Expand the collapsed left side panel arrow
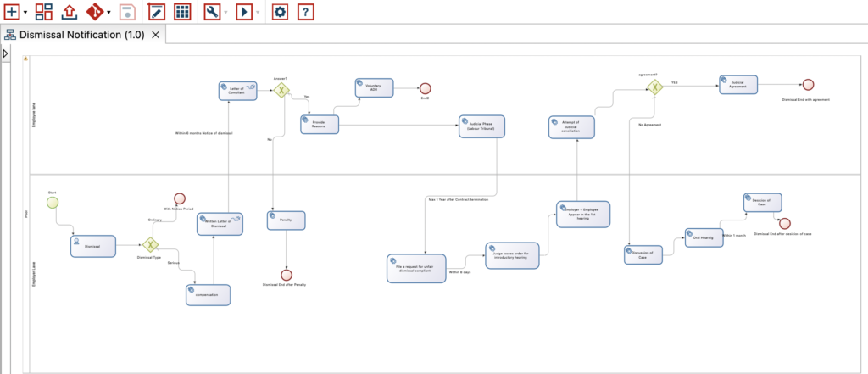Image resolution: width=868 pixels, height=374 pixels. (5, 53)
